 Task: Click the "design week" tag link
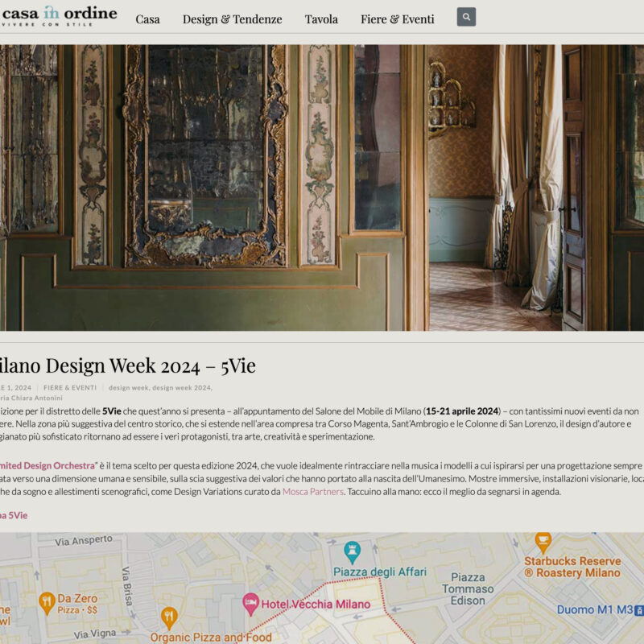tap(129, 388)
